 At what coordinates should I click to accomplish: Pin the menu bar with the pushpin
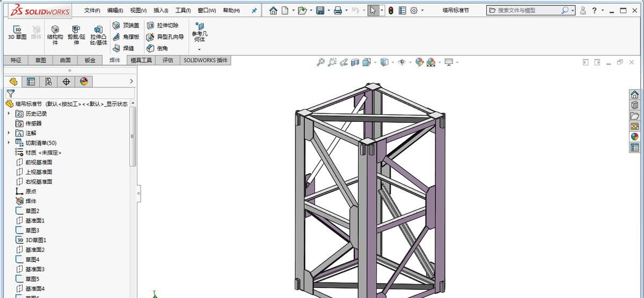(x=254, y=10)
